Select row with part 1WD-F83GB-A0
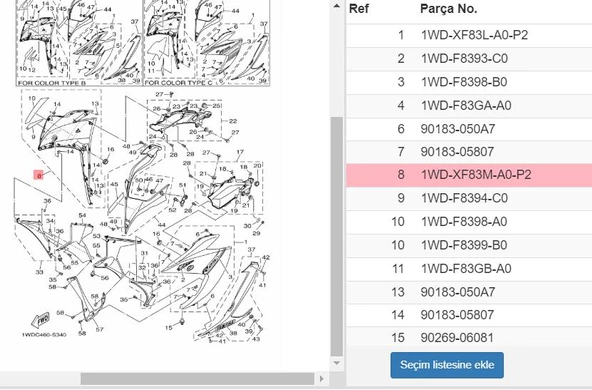The image size is (592, 390). (469, 269)
